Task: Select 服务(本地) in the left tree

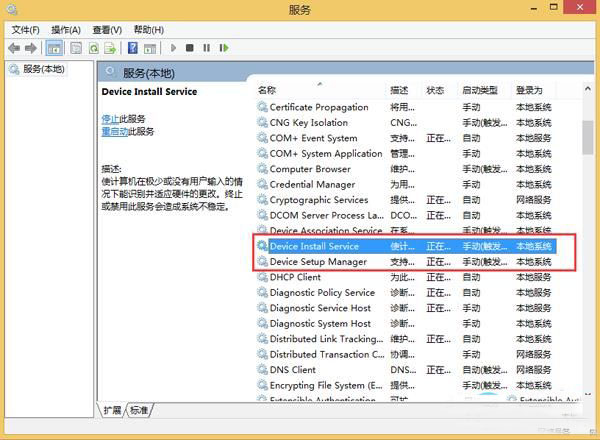Action: pos(43,69)
